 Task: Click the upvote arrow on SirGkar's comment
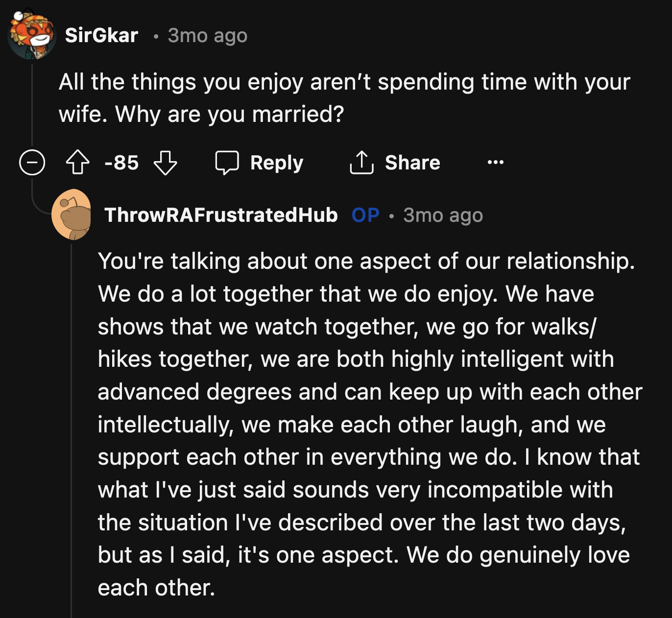point(77,162)
